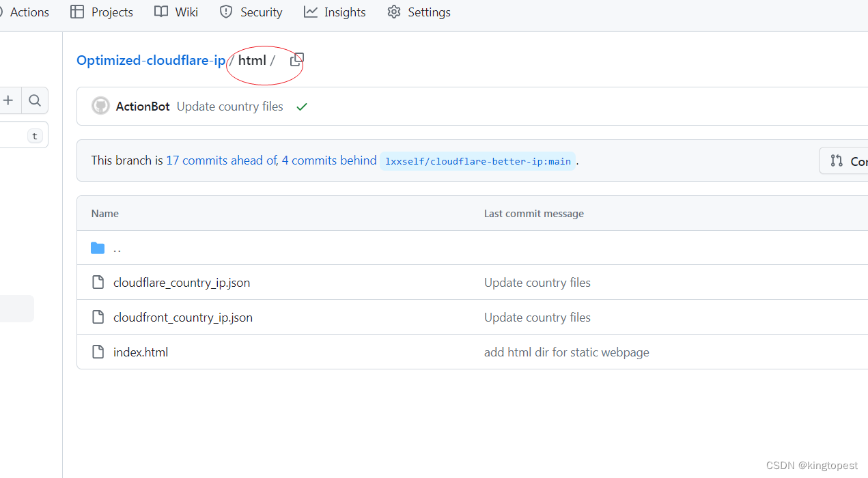Open the 17 commits ahead link
Image resolution: width=868 pixels, height=478 pixels.
coord(221,160)
